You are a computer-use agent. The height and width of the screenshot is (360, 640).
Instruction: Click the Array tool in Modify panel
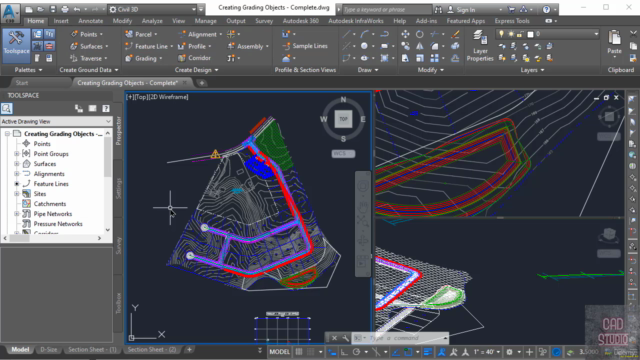point(435,58)
